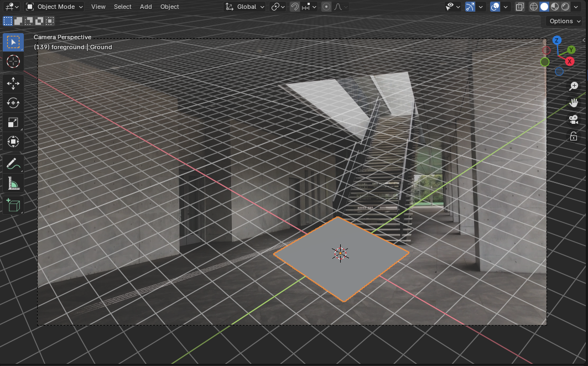Open the Select menu
Screen dimensions: 588x366
click(123, 7)
